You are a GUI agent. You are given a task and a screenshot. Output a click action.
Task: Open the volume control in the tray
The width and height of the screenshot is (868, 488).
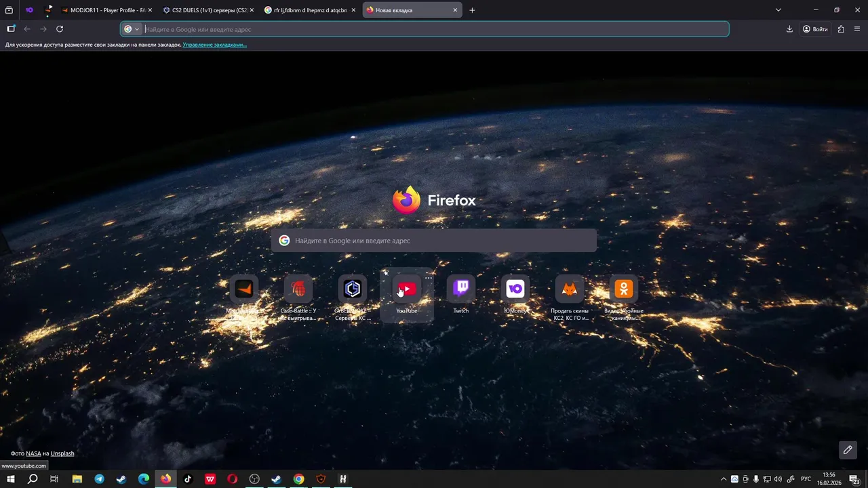pos(778,479)
